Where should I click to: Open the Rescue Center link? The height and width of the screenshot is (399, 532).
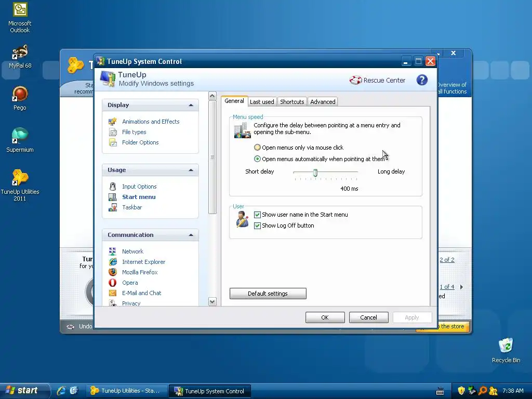[384, 81]
